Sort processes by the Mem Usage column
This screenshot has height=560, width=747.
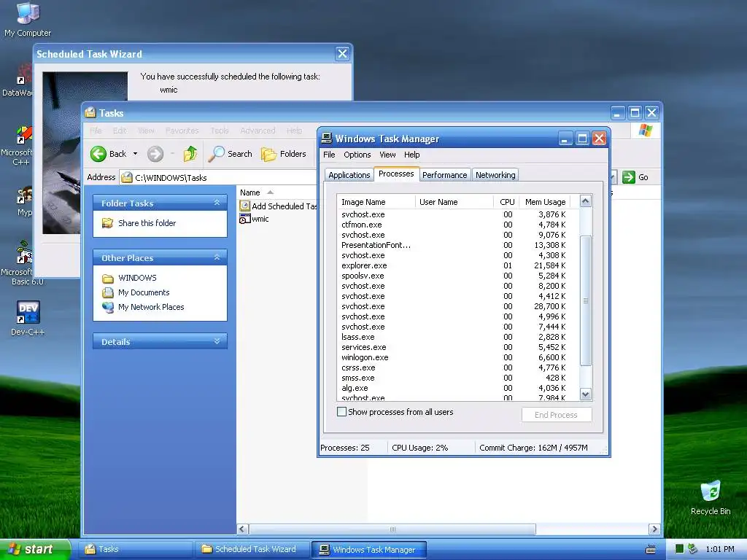(x=546, y=202)
